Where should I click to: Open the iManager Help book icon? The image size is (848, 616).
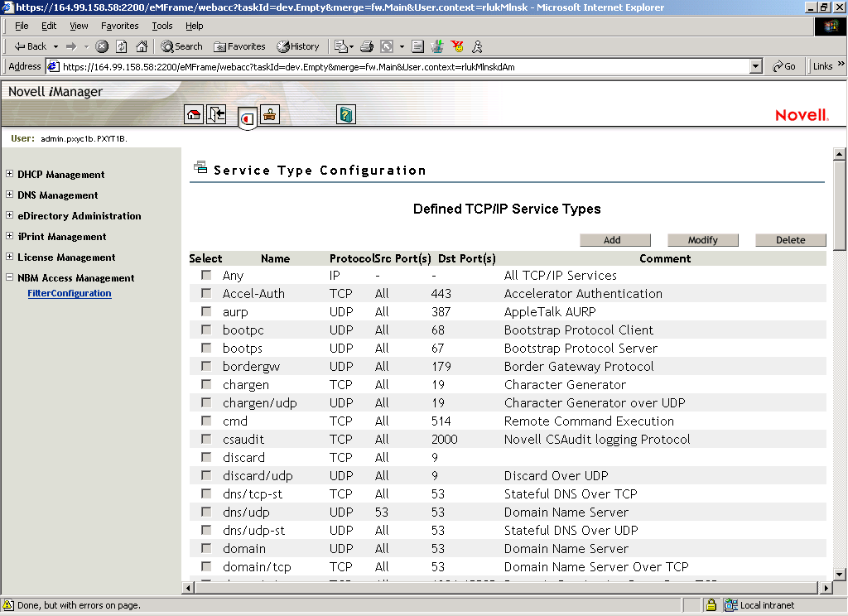(x=346, y=115)
